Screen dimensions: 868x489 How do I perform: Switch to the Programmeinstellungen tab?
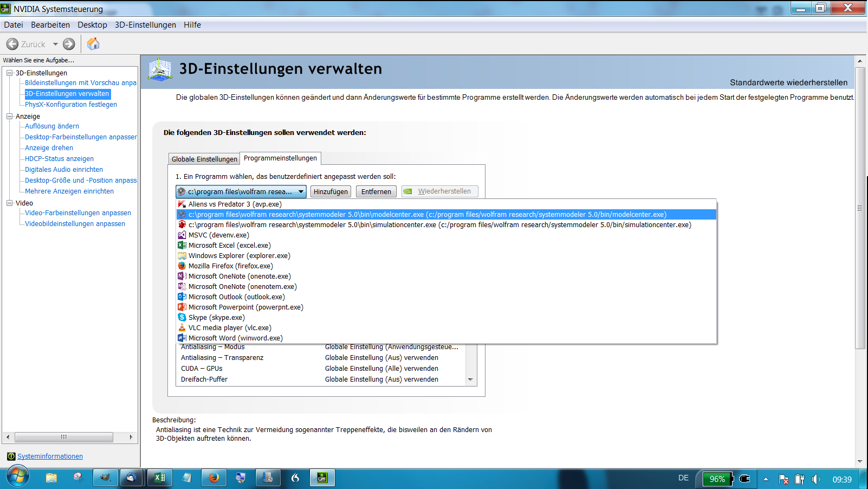281,158
